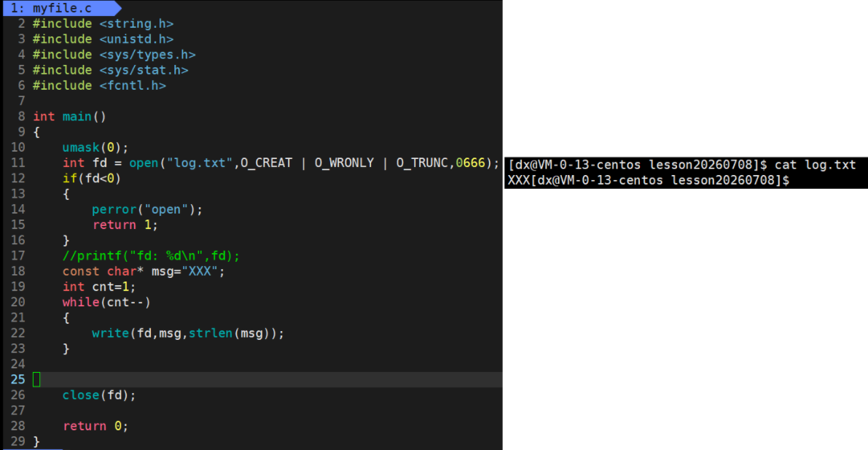Click the opening brace on line 9

[36, 133]
